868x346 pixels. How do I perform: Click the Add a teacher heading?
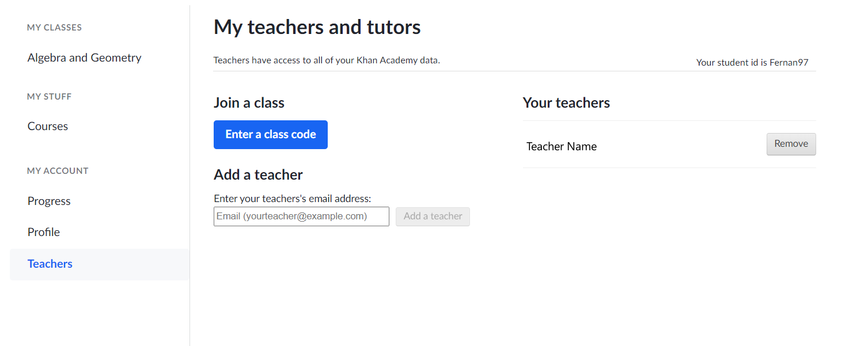[x=258, y=175]
